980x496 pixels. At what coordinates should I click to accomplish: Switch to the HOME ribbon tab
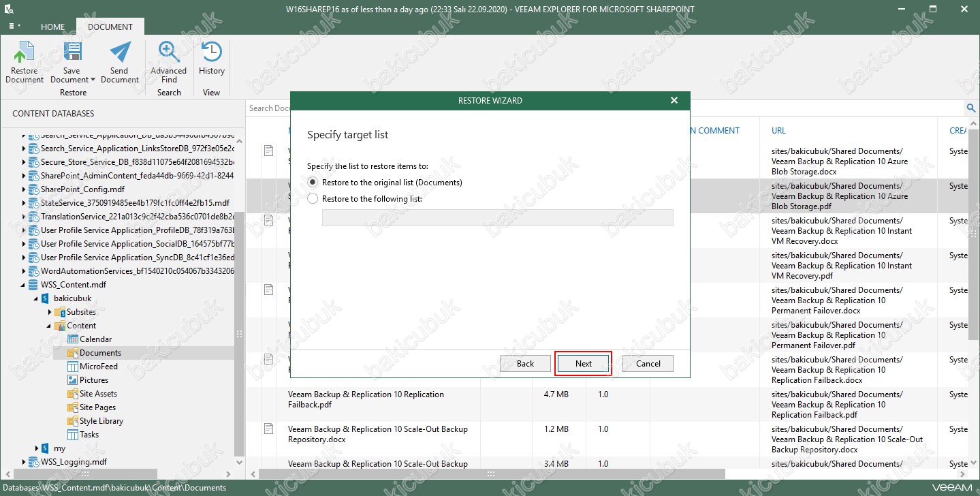click(53, 27)
